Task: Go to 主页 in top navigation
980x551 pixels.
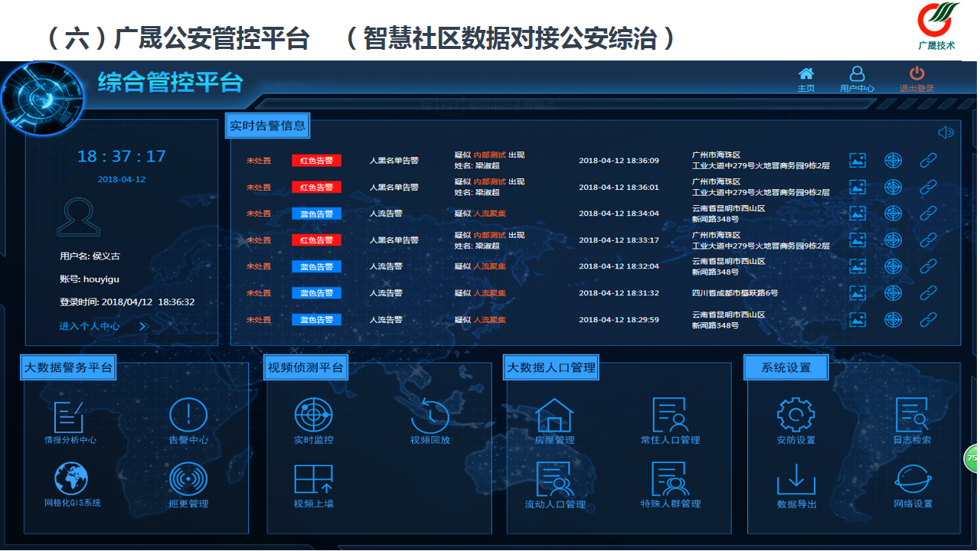Action: coord(805,78)
